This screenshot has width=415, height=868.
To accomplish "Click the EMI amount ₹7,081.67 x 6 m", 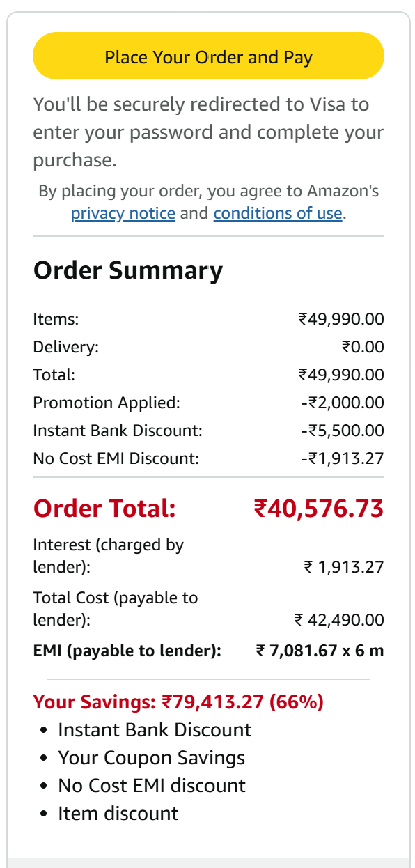I will coord(320,651).
